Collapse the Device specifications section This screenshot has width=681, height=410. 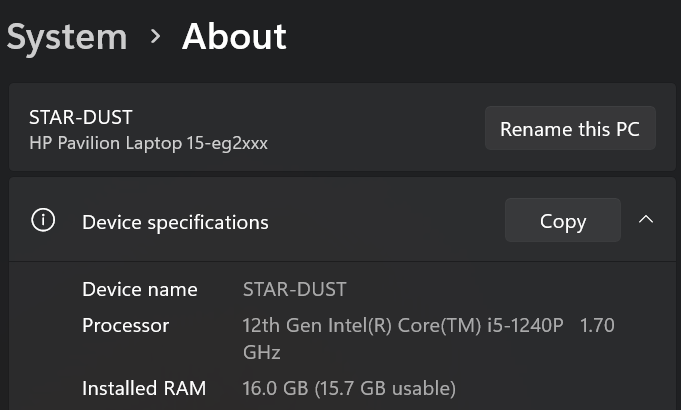(646, 220)
